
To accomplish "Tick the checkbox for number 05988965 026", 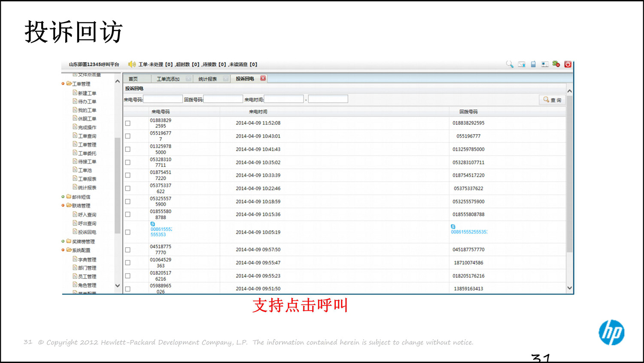I will click(x=127, y=288).
